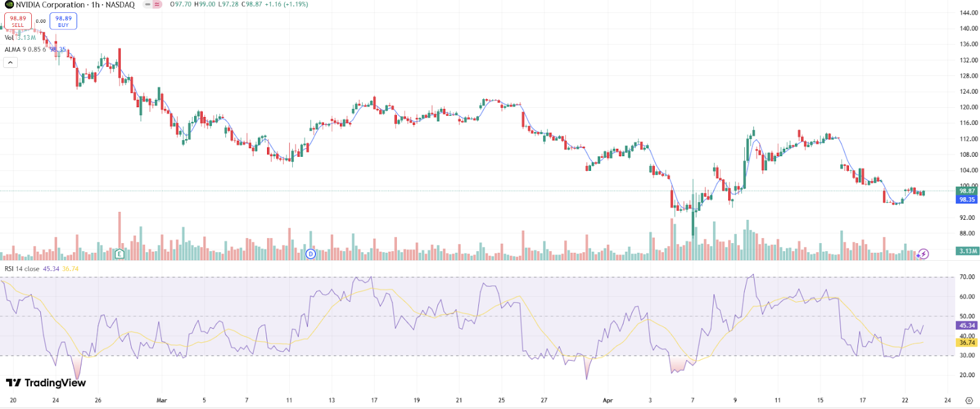Select the RSI 14 close indicator legend

tap(22, 269)
